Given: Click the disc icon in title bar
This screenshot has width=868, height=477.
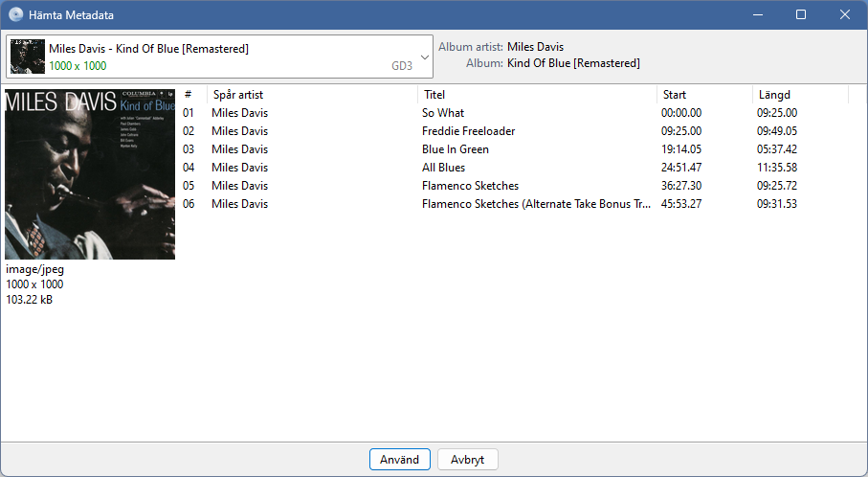Looking at the screenshot, I should pos(15,15).
